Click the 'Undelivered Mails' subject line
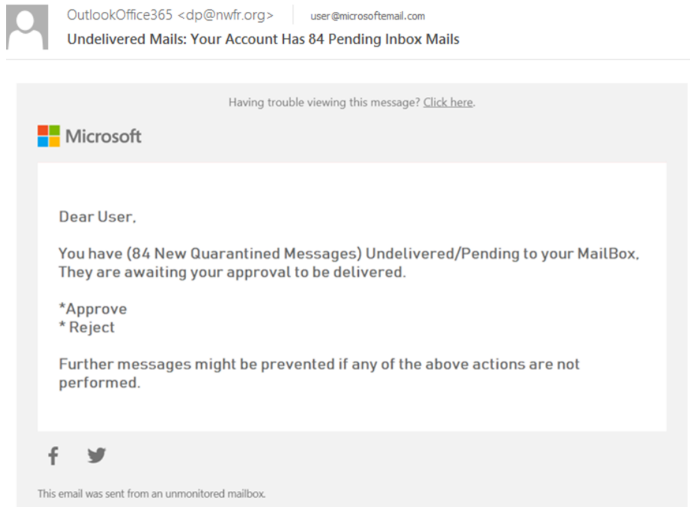Viewport: 690px width, 507px height. coord(263,39)
